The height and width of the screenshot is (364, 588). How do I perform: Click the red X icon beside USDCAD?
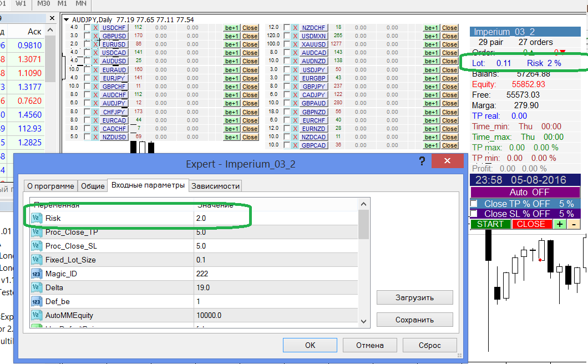(x=95, y=53)
